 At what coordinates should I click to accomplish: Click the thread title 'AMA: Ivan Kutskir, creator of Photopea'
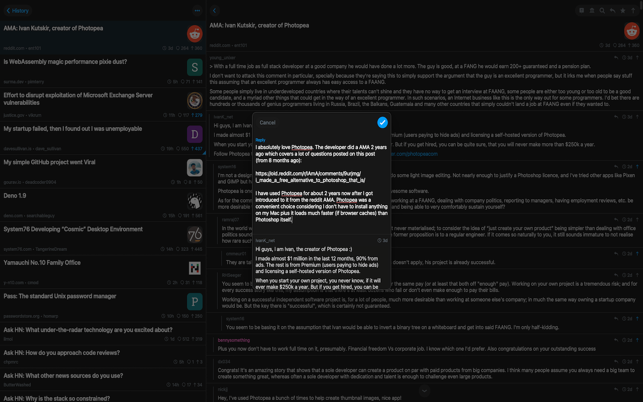click(259, 25)
